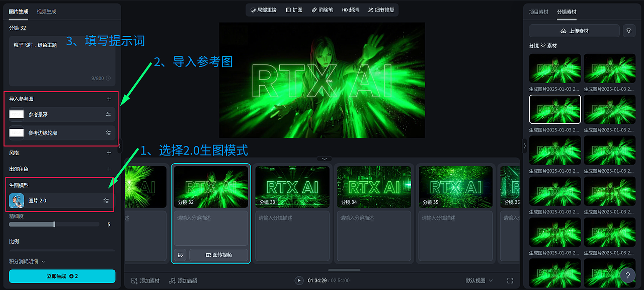644x290 pixels.
Task: Select the 细节修复 detail repair tool
Action: pos(381,10)
